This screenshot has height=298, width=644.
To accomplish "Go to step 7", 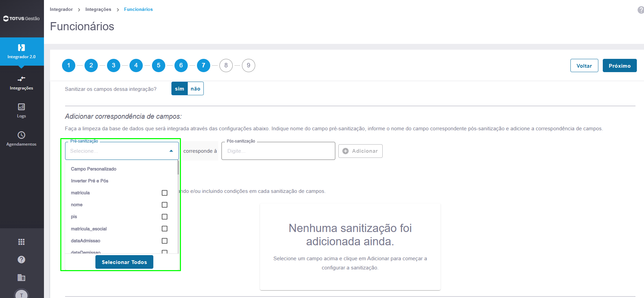I will point(203,65).
